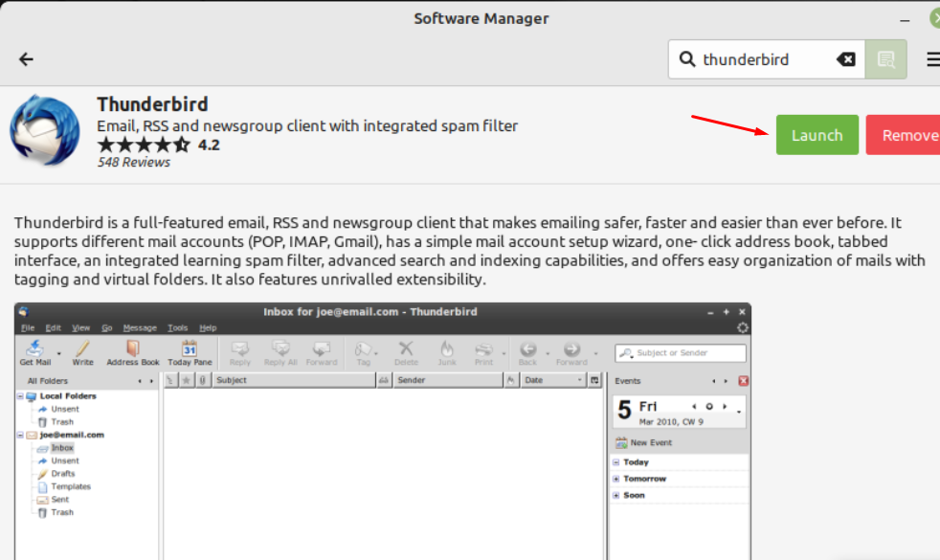Expand the Tomorrow section in Events pane
The height and width of the screenshot is (560, 940).
coord(615,479)
